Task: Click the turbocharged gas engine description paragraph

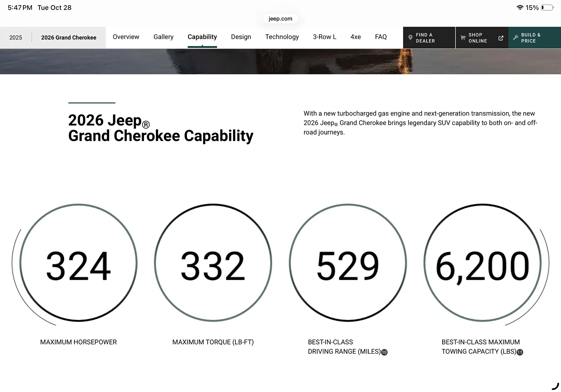Action: 421,123
